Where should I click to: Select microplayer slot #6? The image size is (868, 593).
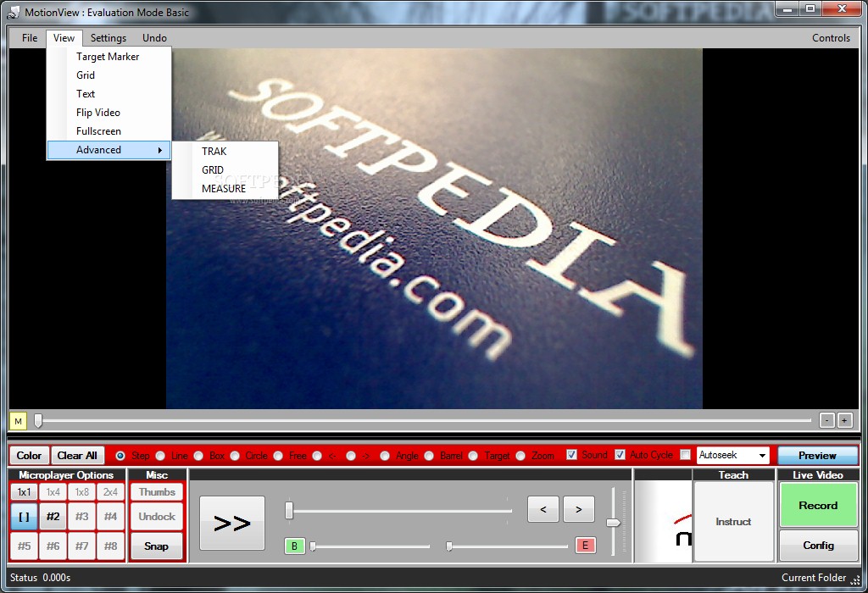(x=53, y=546)
